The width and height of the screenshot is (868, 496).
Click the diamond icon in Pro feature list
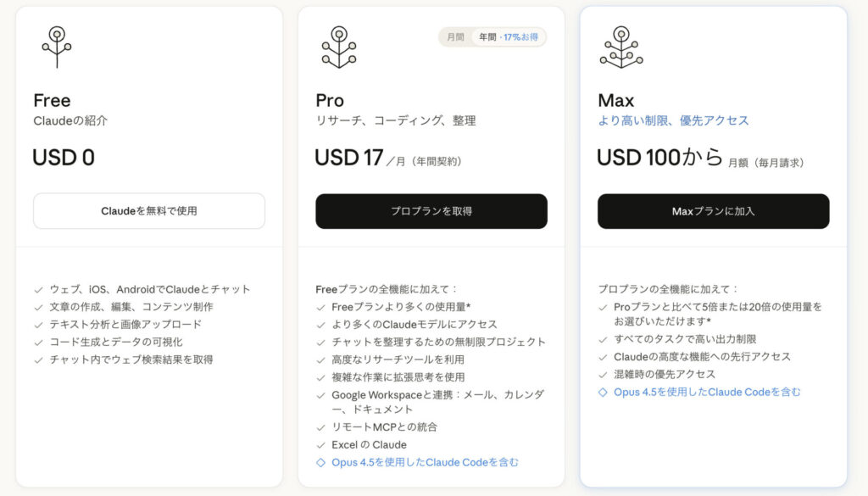pyautogui.click(x=320, y=463)
